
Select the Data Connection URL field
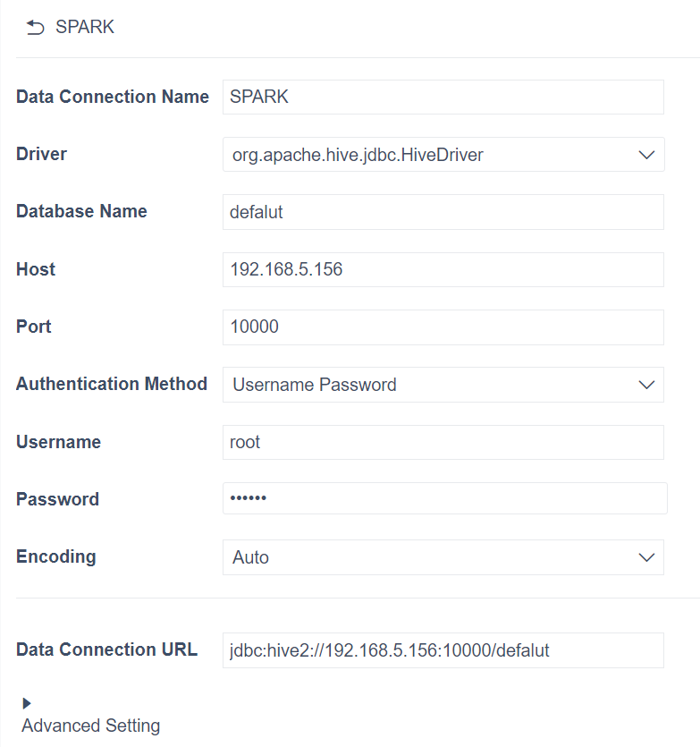click(443, 650)
